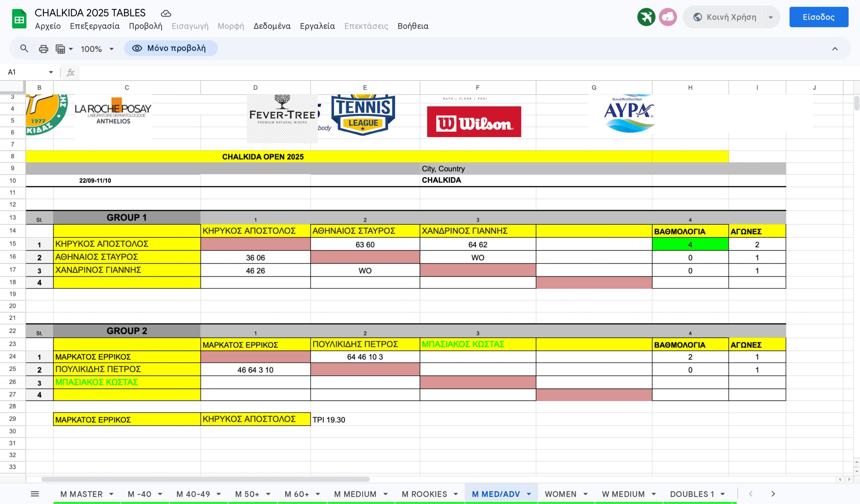Image resolution: width=860 pixels, height=504 pixels.
Task: Click the cloud document status icon
Action: (166, 13)
